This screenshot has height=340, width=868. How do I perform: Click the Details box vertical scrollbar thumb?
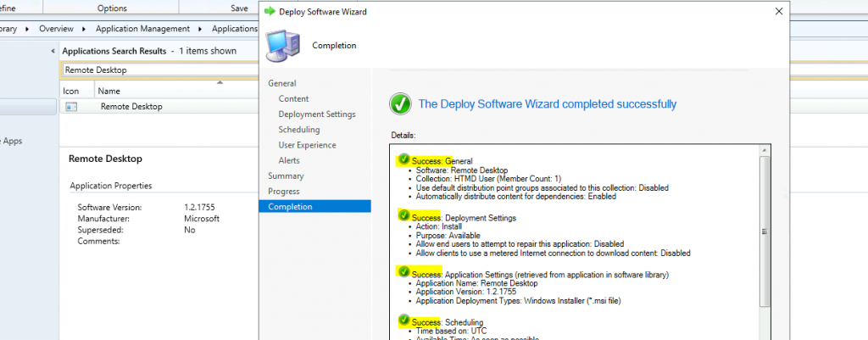765,231
